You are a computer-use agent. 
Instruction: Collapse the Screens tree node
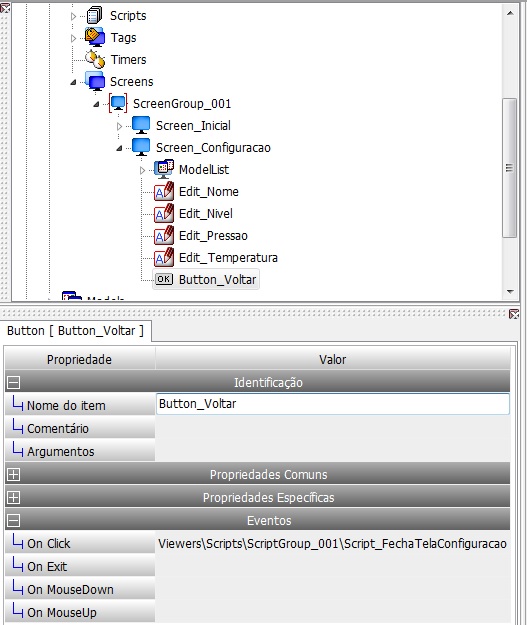point(73,83)
